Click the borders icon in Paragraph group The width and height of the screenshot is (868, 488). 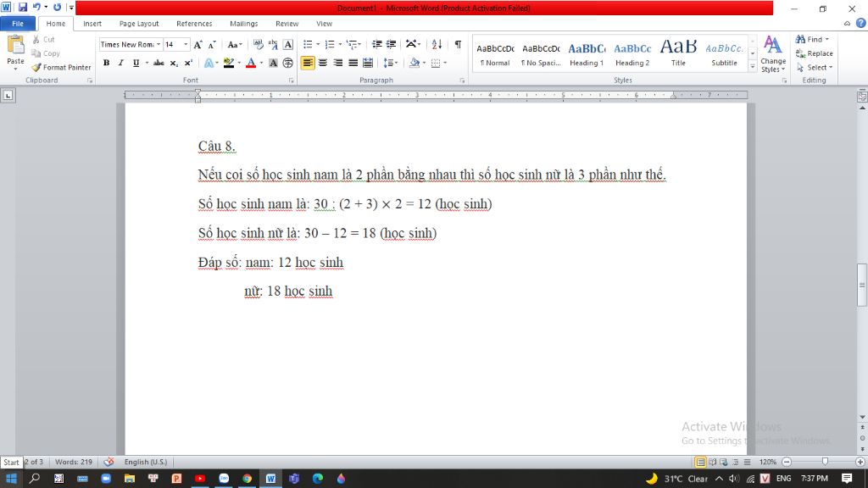click(437, 63)
